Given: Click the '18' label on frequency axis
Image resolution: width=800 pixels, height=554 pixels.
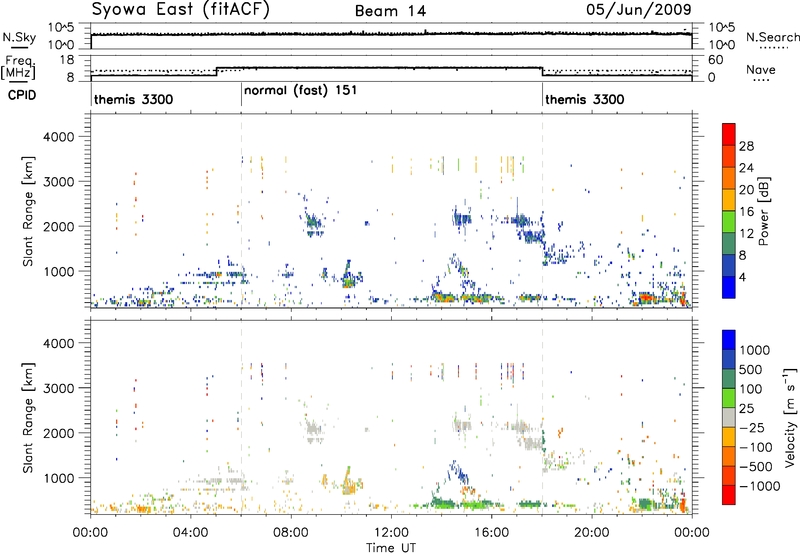Looking at the screenshot, I should (x=67, y=60).
